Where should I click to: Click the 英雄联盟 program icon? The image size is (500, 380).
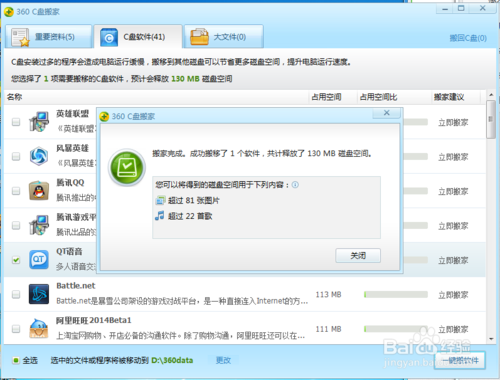point(39,122)
